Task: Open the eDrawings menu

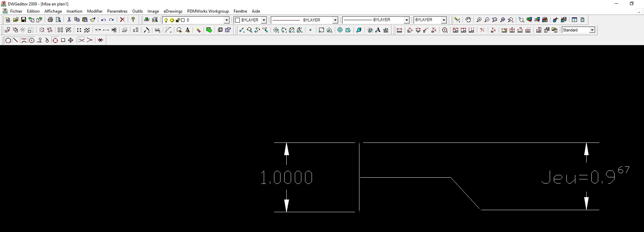Action: [x=173, y=11]
